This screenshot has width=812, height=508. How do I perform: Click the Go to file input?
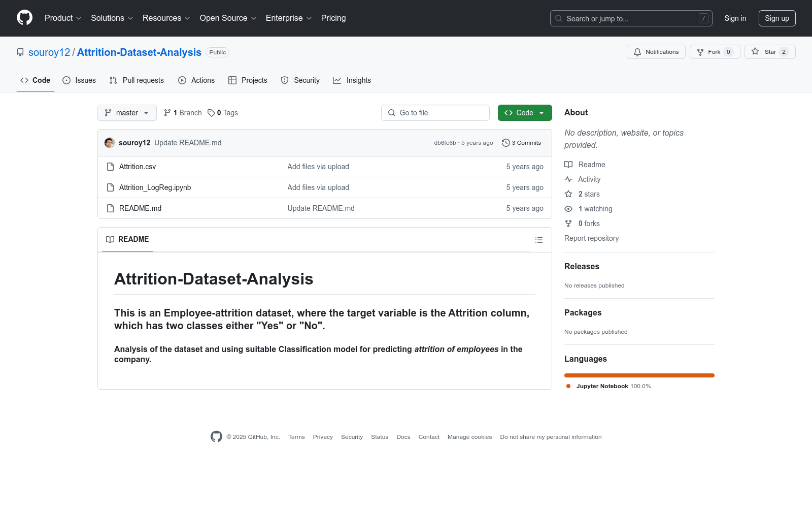435,113
